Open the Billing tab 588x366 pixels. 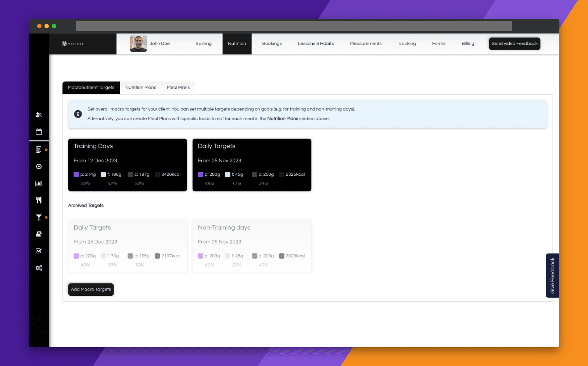pyautogui.click(x=468, y=44)
